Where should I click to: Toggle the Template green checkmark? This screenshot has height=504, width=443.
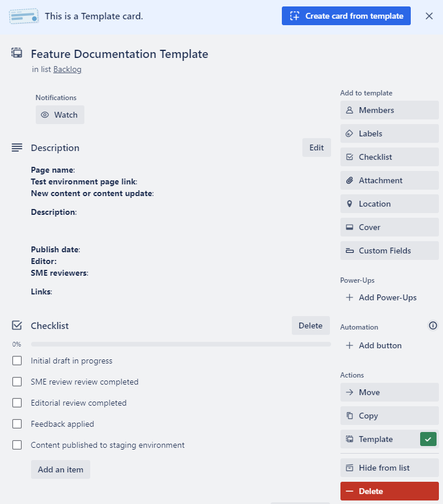[428, 439]
